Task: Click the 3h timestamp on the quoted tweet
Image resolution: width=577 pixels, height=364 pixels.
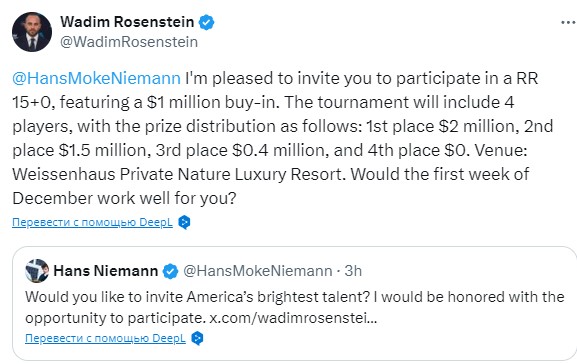Action: click(x=353, y=271)
